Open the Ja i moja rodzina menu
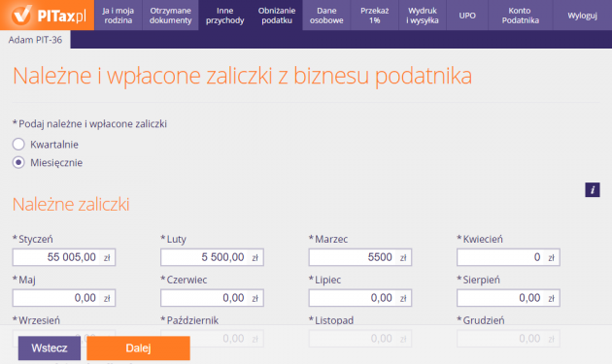The image size is (612, 364). click(119, 16)
